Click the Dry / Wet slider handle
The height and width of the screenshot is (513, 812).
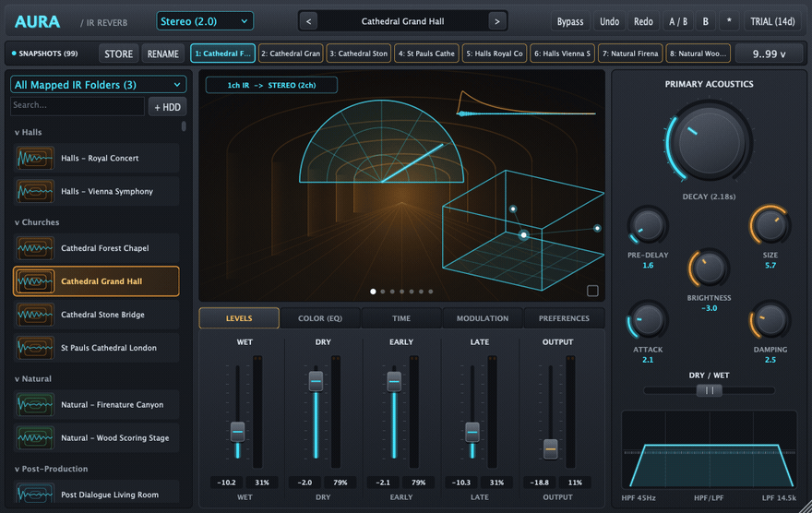click(x=709, y=390)
